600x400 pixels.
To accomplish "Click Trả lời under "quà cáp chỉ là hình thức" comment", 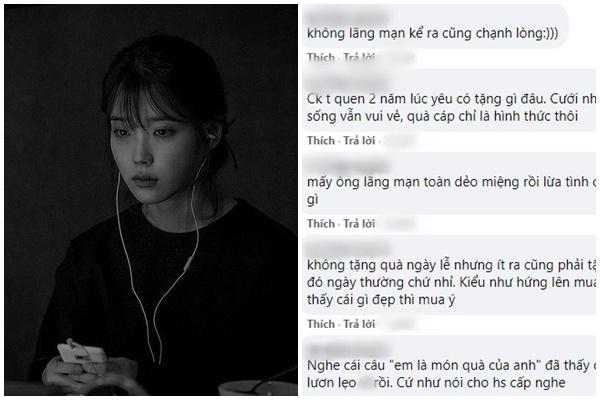I will pos(359,140).
